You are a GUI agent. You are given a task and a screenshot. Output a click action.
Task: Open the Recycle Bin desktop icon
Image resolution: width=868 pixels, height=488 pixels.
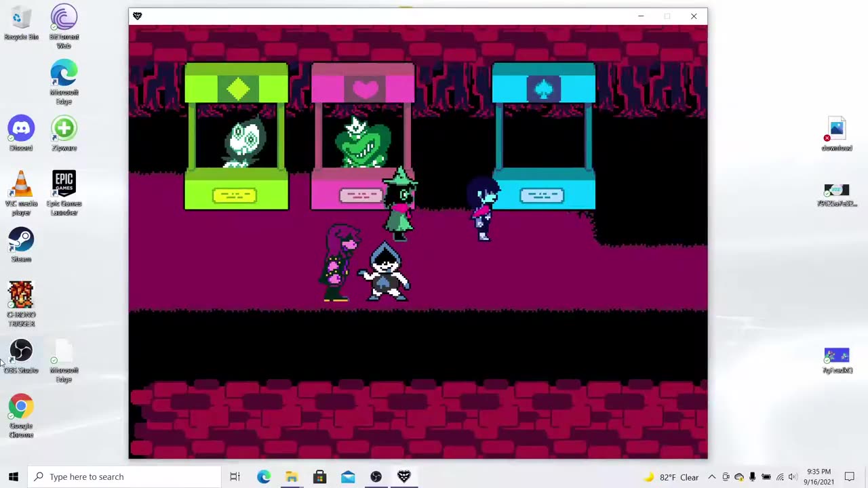21,24
